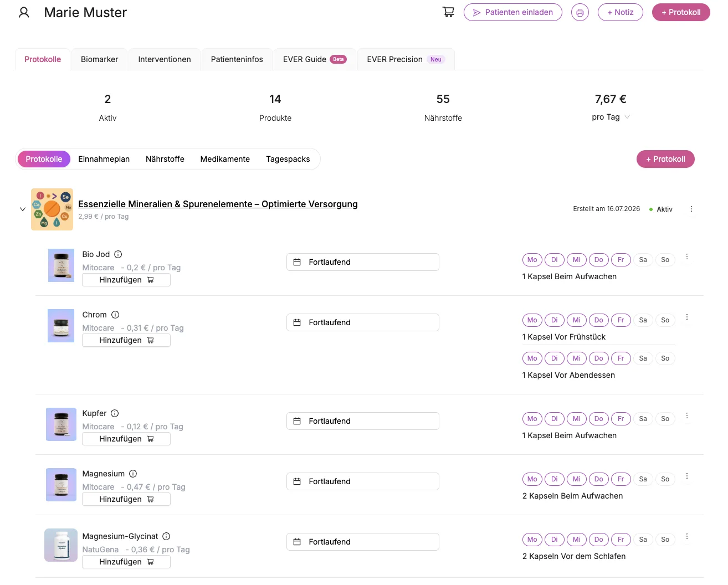
Task: Select the Tagespacks sub-tab
Action: (288, 159)
